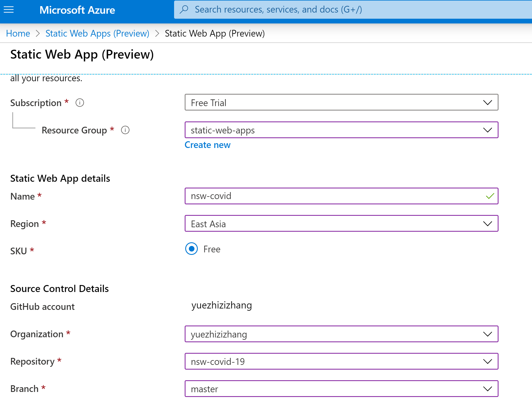Click the Resource Group label

tap(74, 130)
